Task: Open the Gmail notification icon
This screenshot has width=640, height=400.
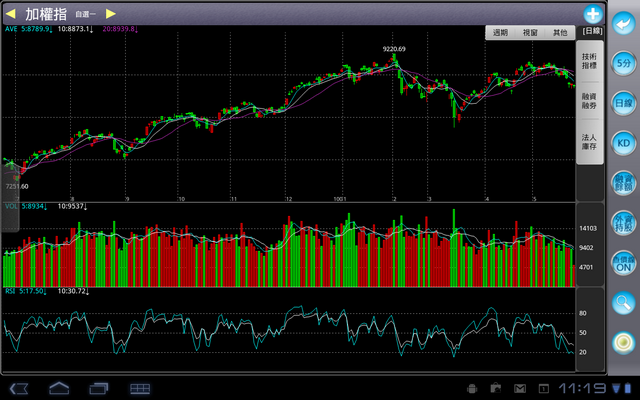Action: (x=520, y=389)
